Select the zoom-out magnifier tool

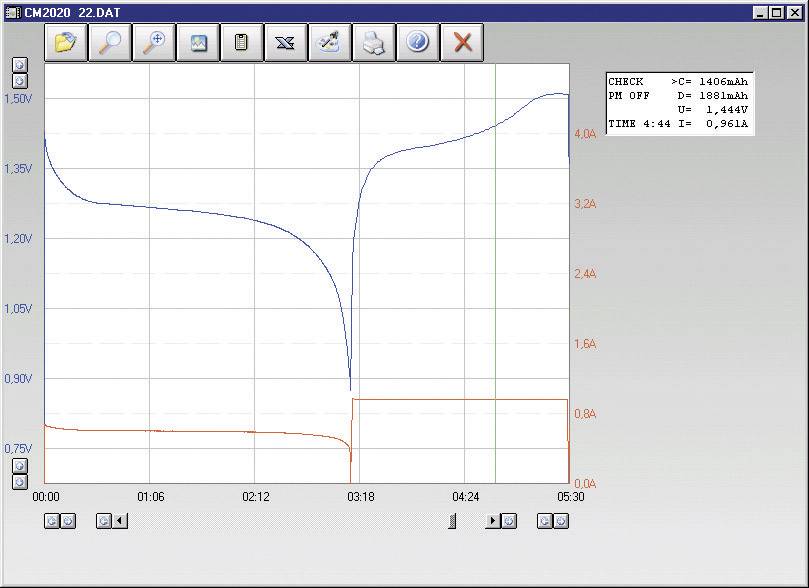110,41
